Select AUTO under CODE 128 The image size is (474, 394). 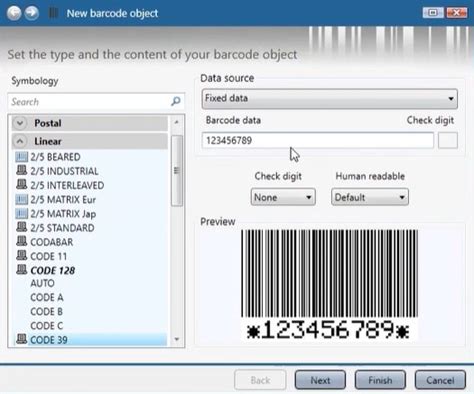pos(42,283)
